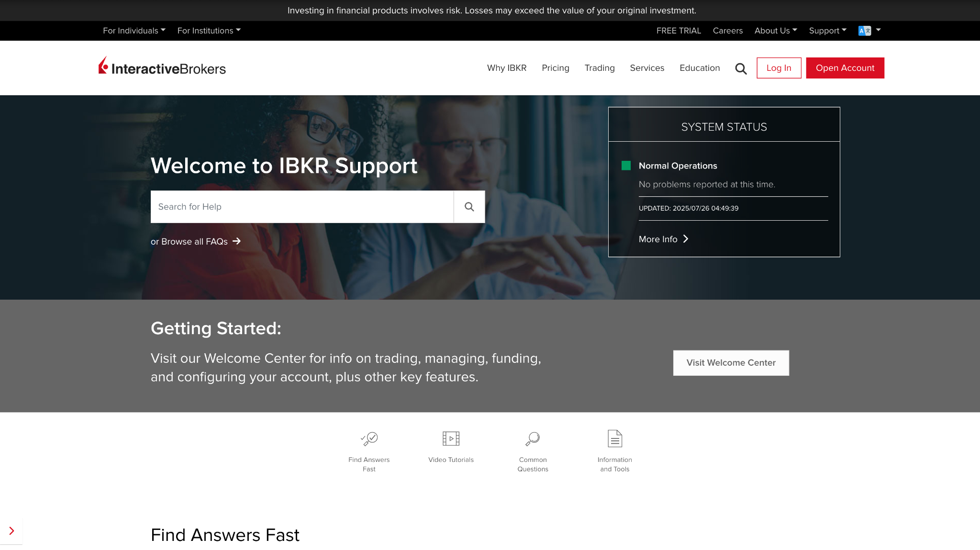Click arrow next to Browse all FAQs
Viewport: 980px width, 550px height.
[x=236, y=241]
